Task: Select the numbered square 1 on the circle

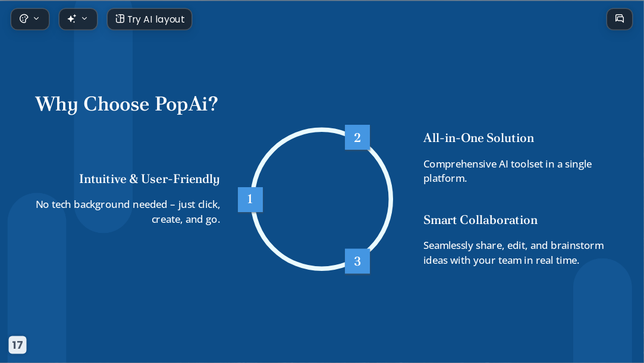Action: pos(250,200)
